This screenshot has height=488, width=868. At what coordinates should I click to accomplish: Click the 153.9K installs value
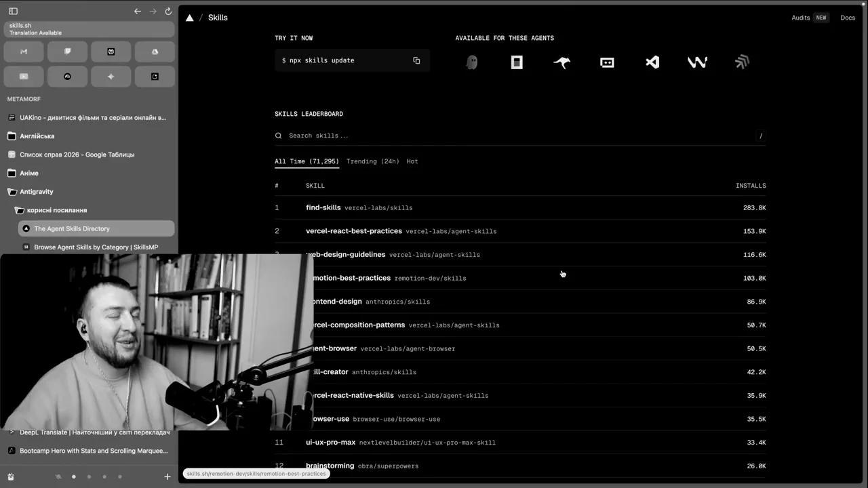coord(755,231)
